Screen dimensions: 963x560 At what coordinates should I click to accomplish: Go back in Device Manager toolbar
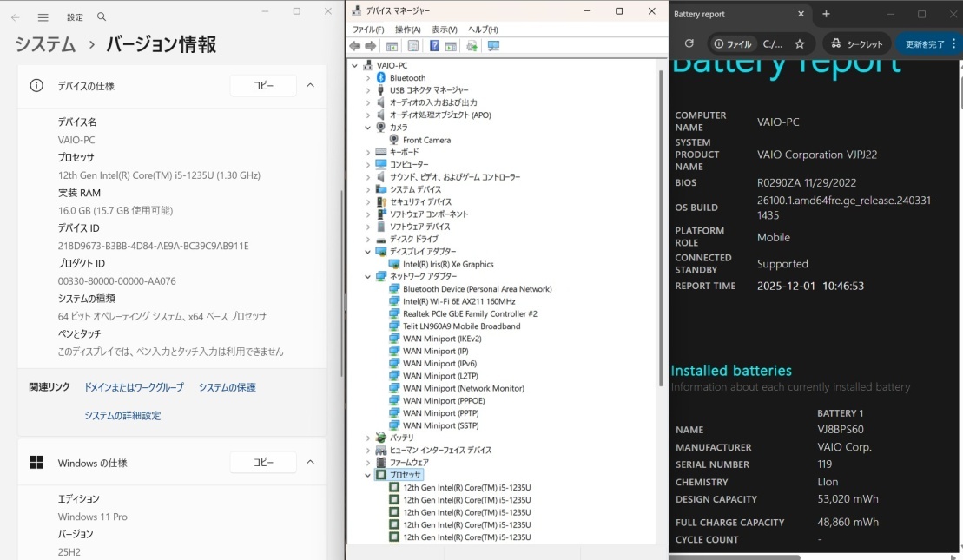(355, 46)
